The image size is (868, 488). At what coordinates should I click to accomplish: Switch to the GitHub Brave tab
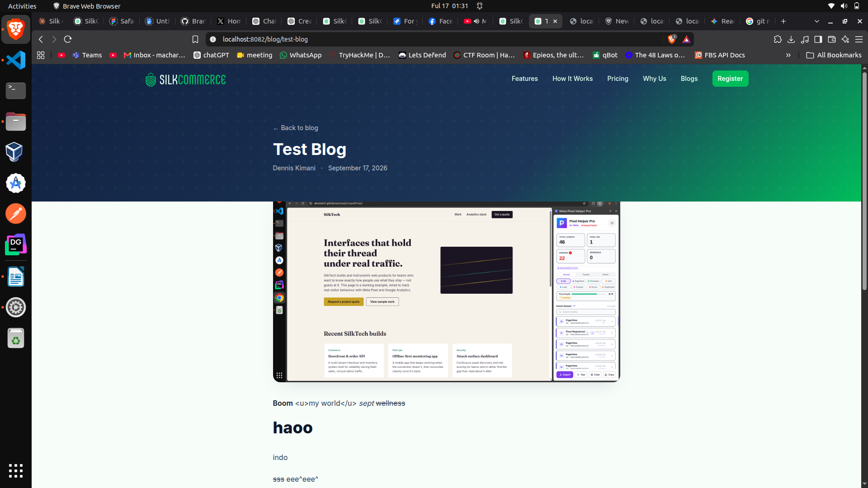[x=193, y=21]
